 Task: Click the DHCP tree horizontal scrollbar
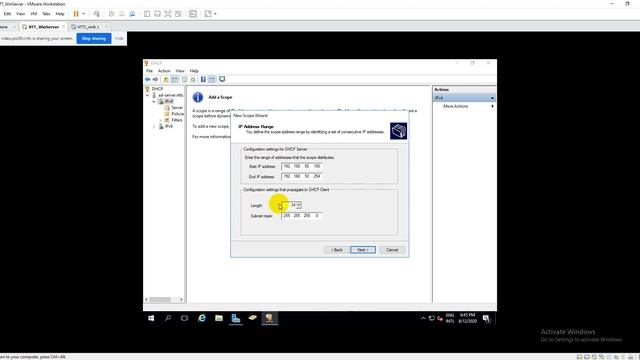pos(164,300)
